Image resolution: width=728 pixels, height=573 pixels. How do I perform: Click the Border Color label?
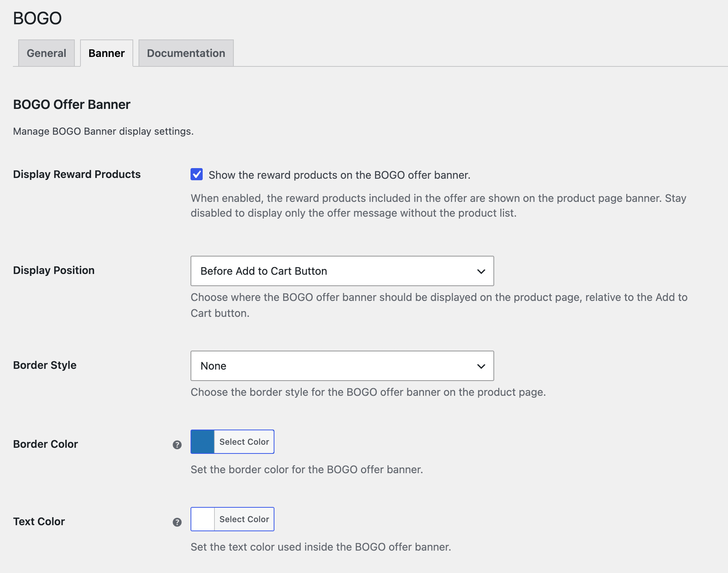pos(46,444)
